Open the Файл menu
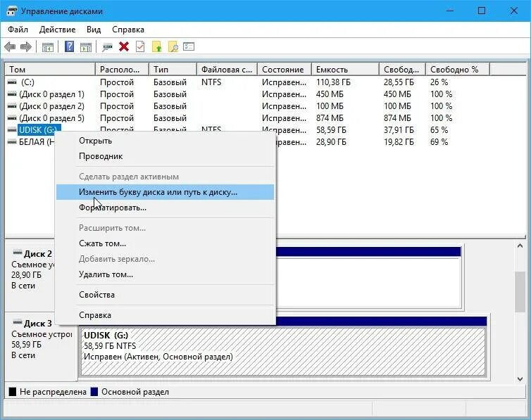531x420 pixels. (x=18, y=30)
